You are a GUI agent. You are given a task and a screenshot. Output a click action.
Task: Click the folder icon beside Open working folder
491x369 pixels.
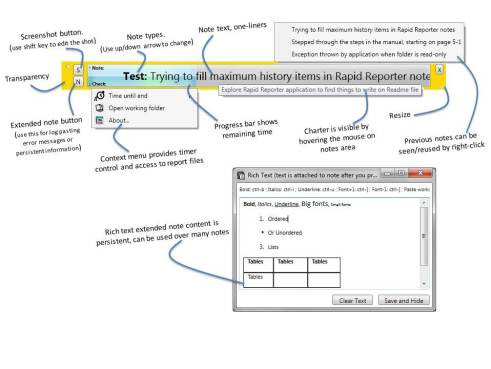[99, 108]
